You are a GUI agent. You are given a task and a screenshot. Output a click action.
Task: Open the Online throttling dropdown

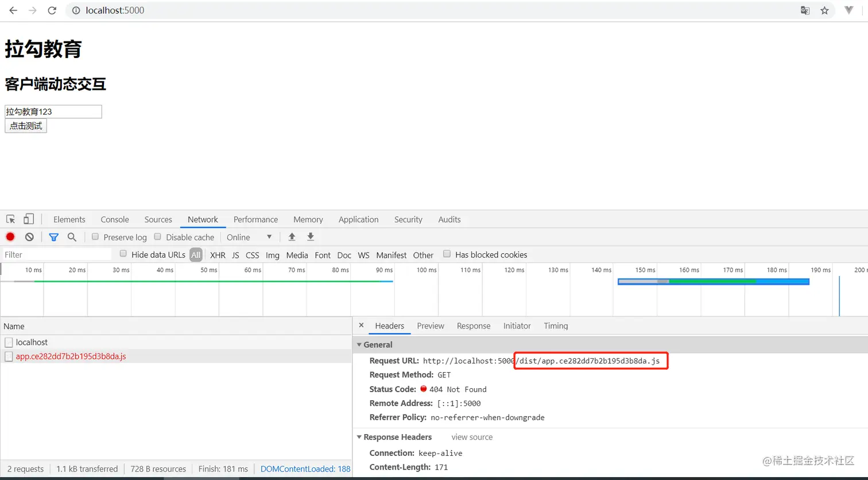click(x=249, y=237)
